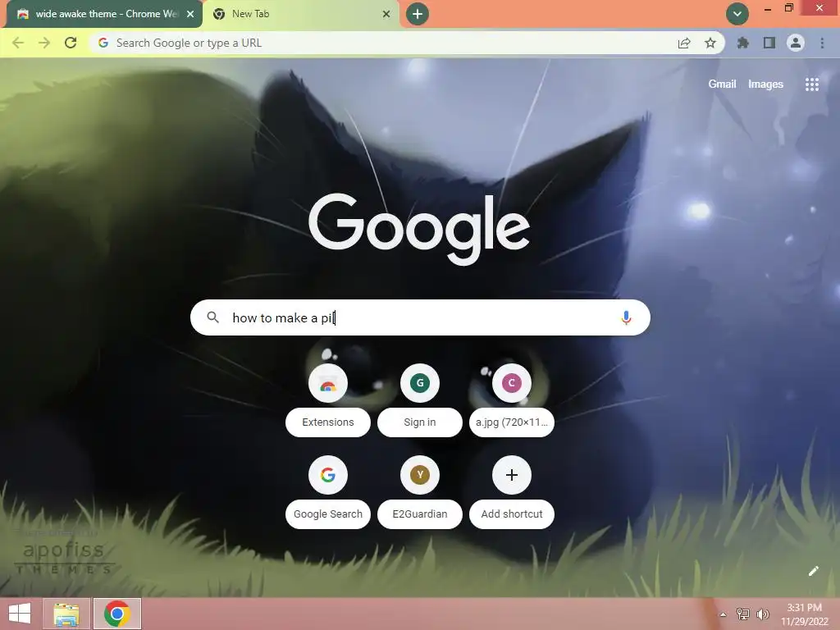Click the magnifier icon in the search box
The height and width of the screenshot is (630, 840).
212,317
